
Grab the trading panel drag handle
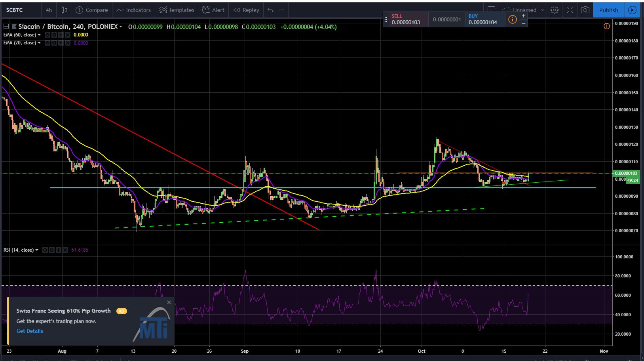[386, 19]
